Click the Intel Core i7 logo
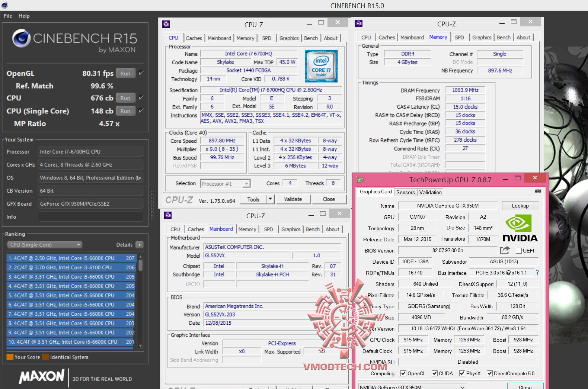588x389 pixels. (321, 66)
